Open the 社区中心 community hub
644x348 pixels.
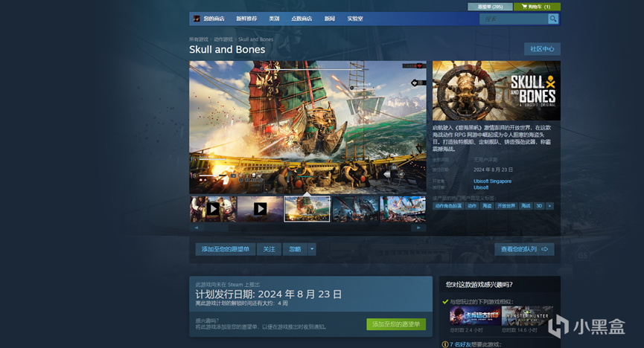(x=542, y=49)
